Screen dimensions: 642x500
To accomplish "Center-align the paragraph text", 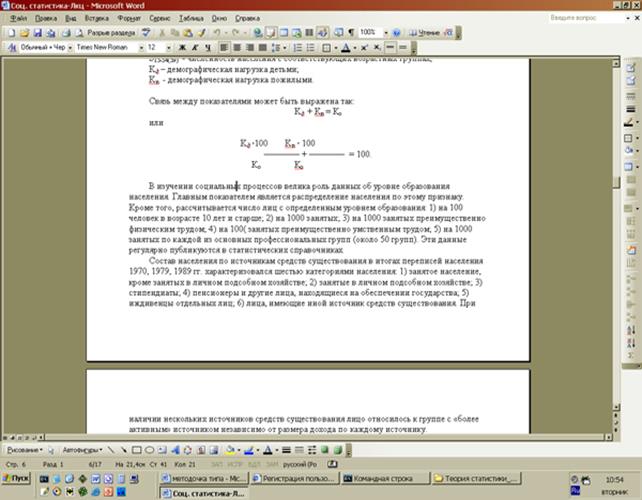I will 238,47.
